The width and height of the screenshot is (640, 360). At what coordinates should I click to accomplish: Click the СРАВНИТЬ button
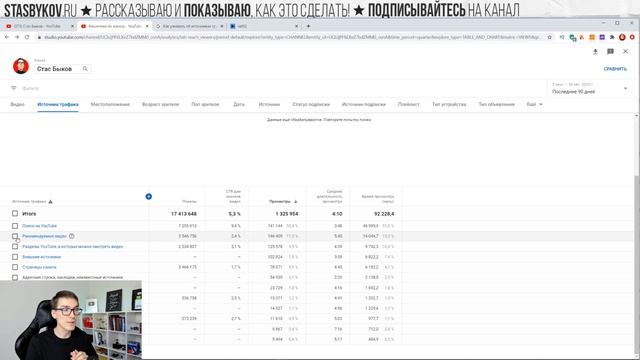tap(615, 69)
